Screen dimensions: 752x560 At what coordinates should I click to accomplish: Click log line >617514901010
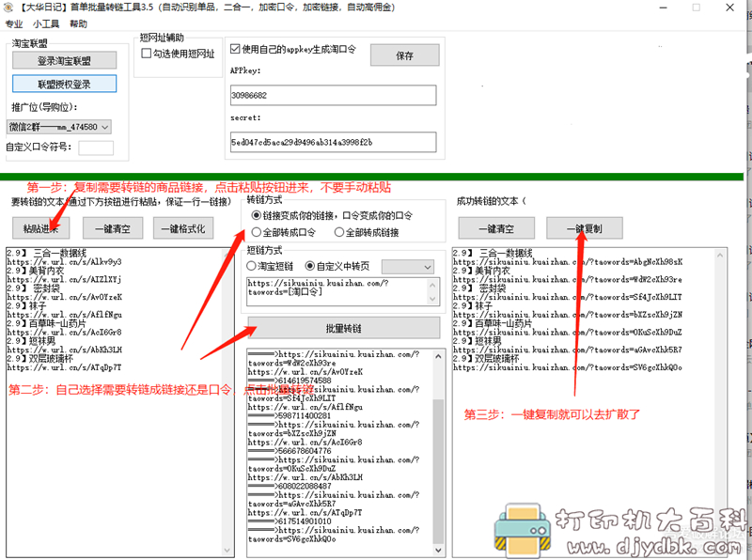click(290, 521)
